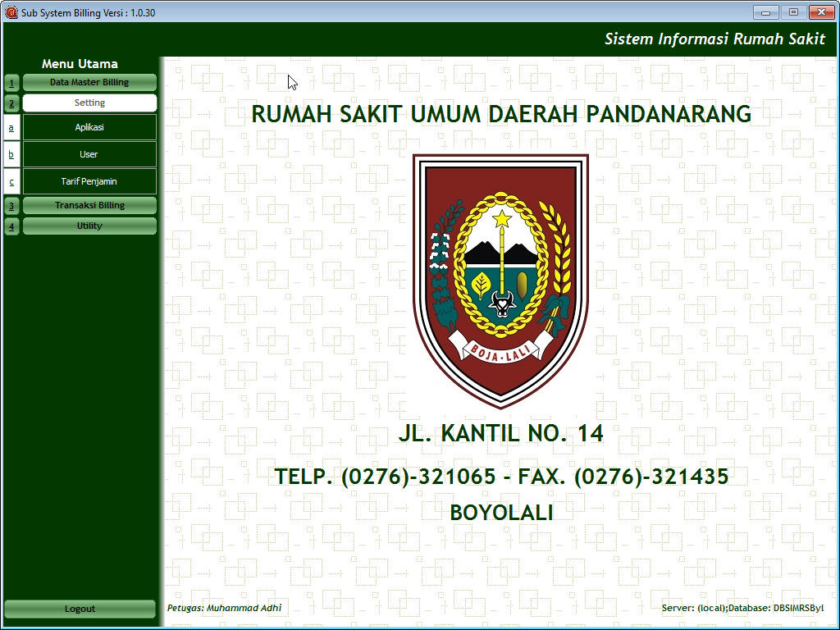Click shortcut letter a beside Aplikasi
840x630 pixels.
tap(11, 127)
